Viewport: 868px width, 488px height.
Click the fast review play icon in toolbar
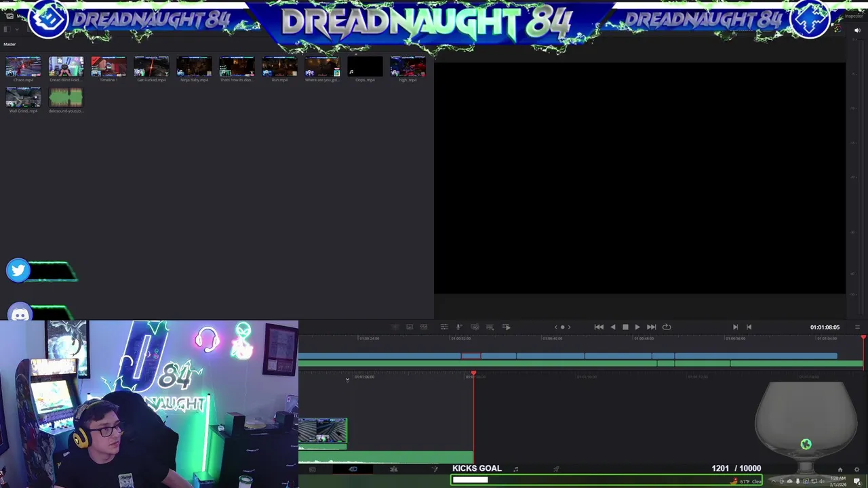(x=506, y=327)
